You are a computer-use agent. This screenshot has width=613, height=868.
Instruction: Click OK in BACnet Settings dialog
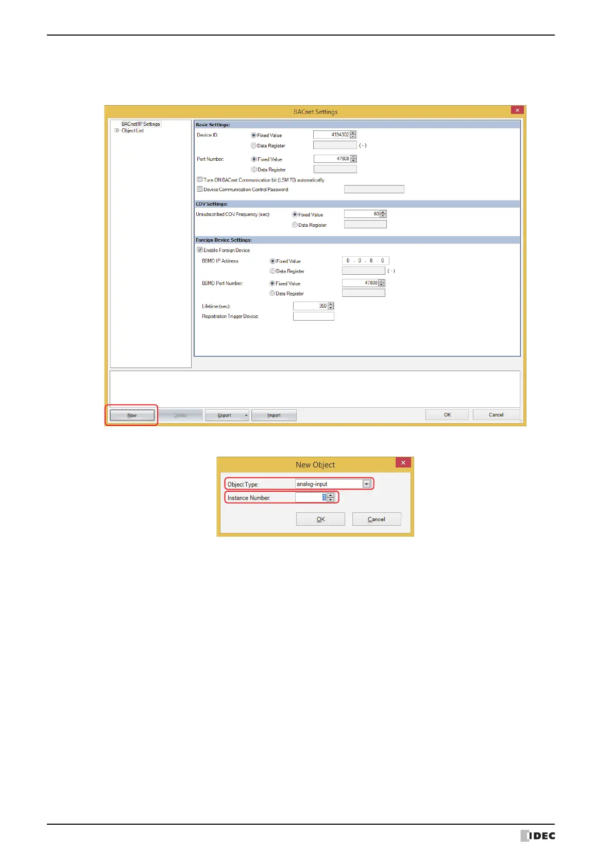pyautogui.click(x=447, y=415)
